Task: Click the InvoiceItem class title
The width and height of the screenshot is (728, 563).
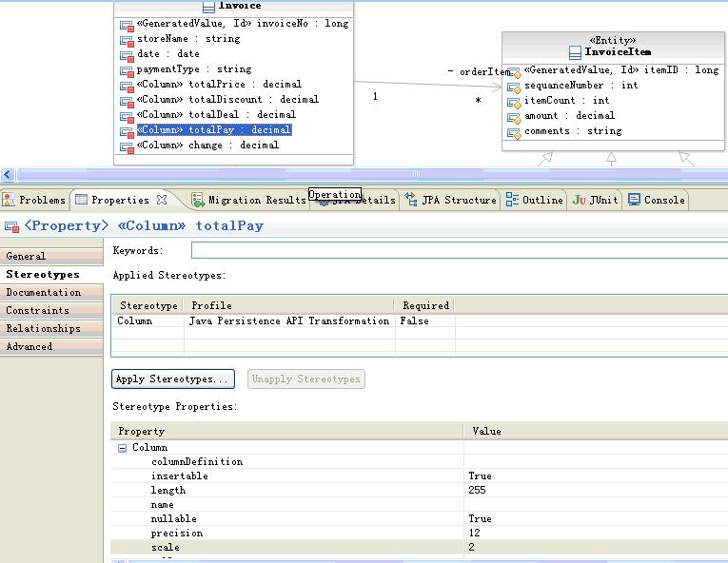Action: tap(617, 52)
